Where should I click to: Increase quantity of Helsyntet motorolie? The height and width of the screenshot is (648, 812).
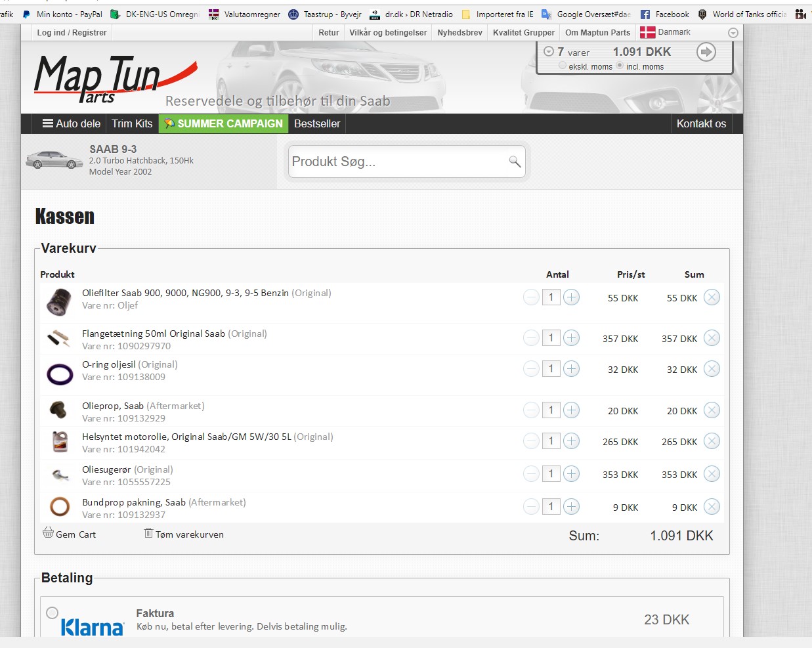point(572,441)
